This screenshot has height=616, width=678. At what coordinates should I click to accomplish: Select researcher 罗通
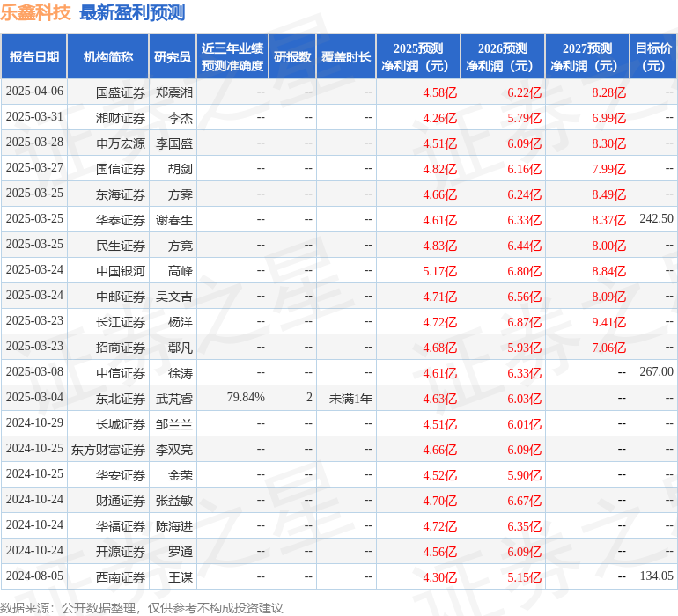click(181, 552)
